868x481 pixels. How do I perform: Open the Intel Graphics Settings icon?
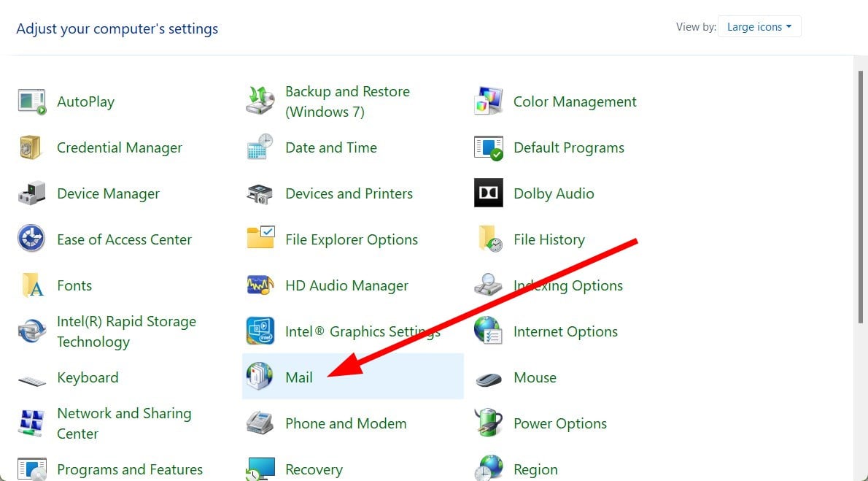coord(260,331)
